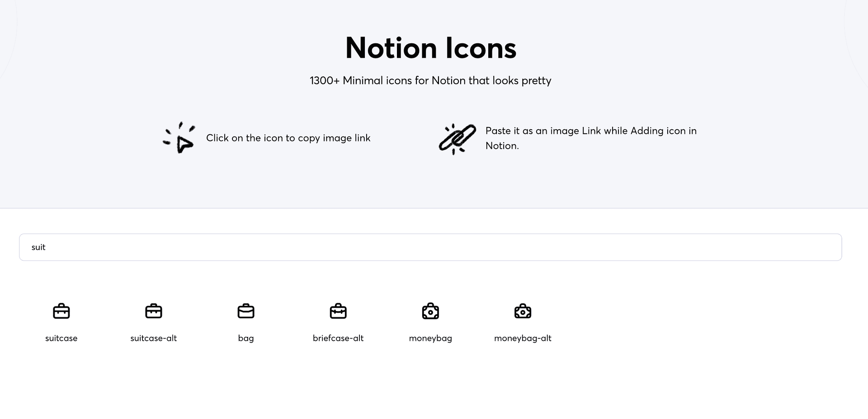Click the 'Paste it as an image Link' text
Image resolution: width=868 pixels, height=419 pixels.
(590, 131)
